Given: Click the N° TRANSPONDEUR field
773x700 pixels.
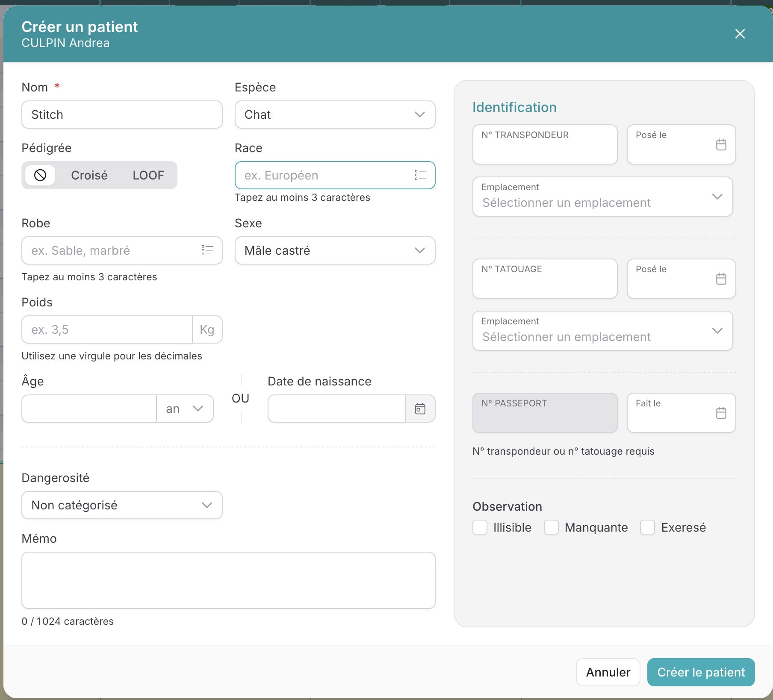Looking at the screenshot, I should 545,144.
